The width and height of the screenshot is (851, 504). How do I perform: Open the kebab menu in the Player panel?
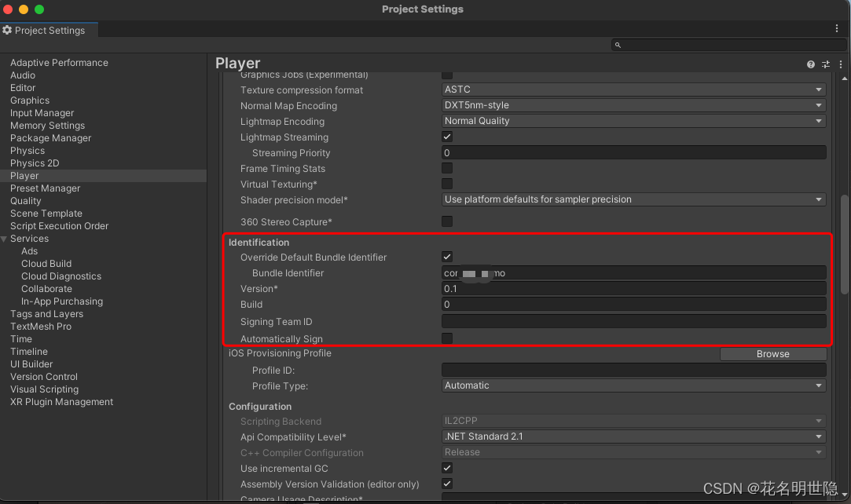click(839, 64)
